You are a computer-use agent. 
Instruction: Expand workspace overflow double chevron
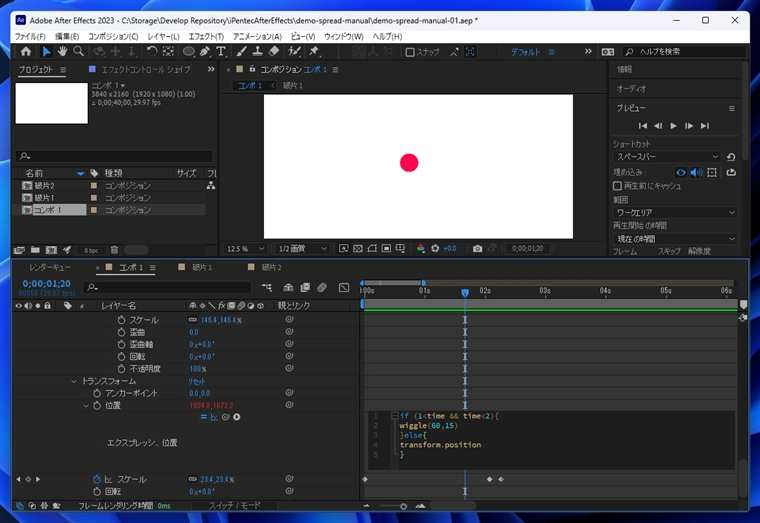[588, 51]
